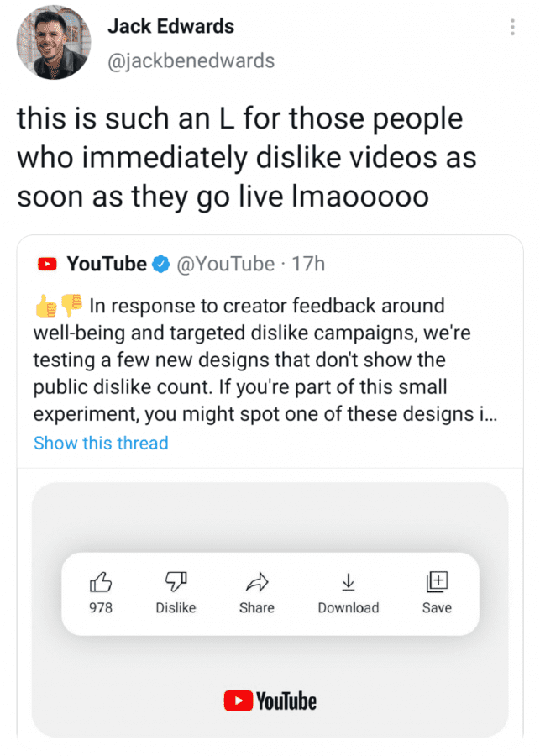The image size is (540, 756).
Task: Tap the Download arrow icon
Action: [349, 582]
